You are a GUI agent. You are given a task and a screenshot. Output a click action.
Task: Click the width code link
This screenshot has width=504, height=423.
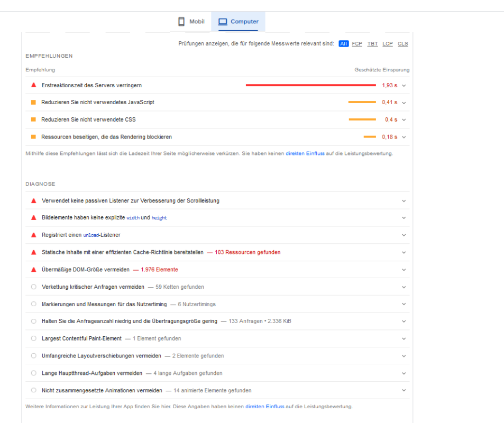tap(133, 218)
